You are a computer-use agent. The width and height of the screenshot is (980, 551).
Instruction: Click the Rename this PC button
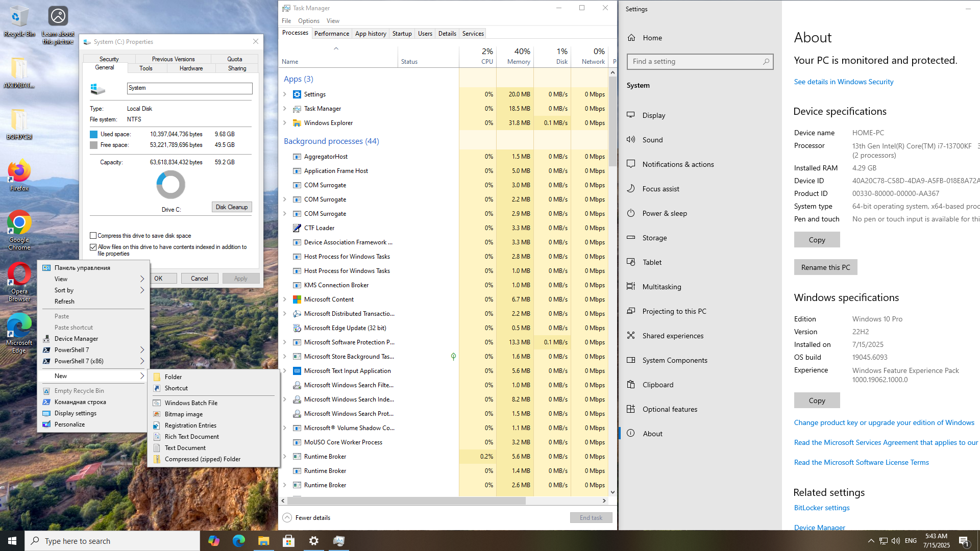tap(825, 267)
